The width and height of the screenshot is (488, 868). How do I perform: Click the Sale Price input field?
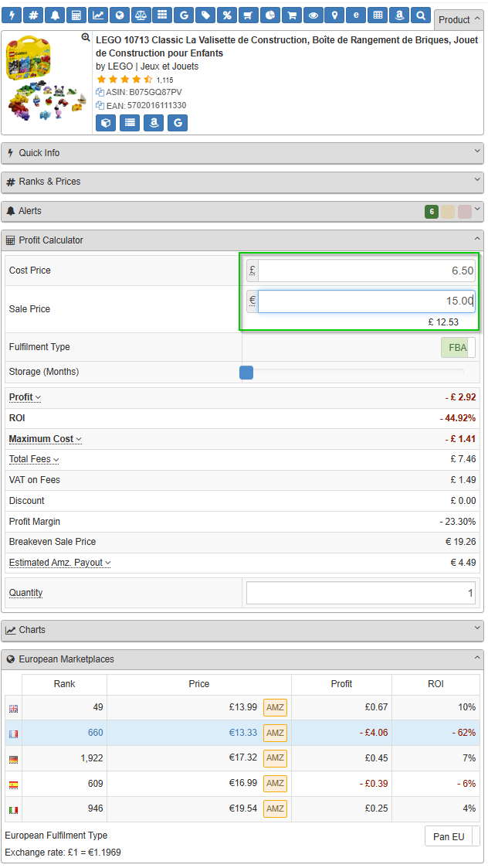(366, 301)
